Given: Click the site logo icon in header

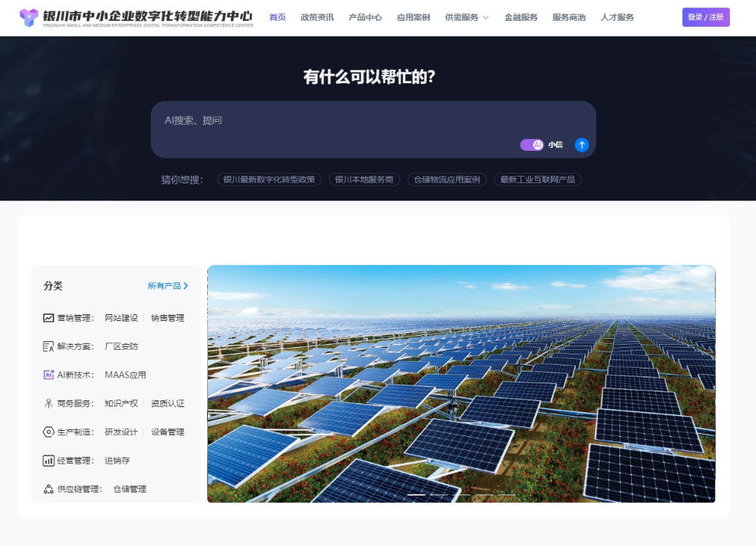Looking at the screenshot, I should 29,18.
